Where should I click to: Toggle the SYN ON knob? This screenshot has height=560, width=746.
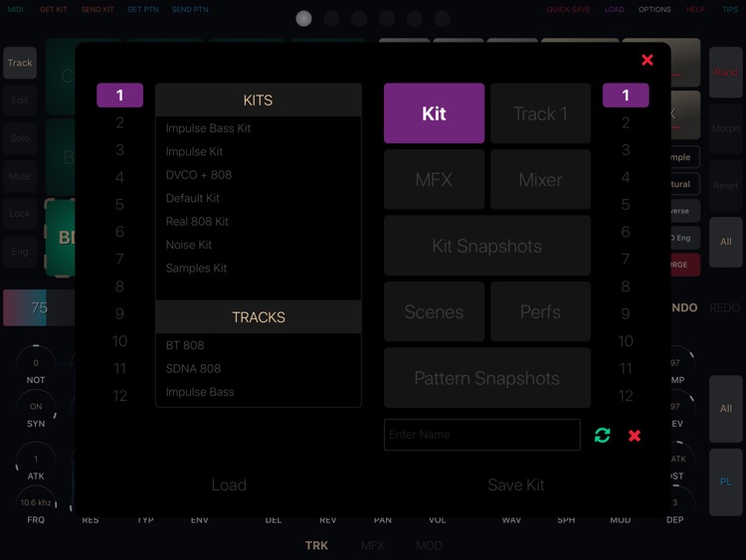[x=36, y=407]
